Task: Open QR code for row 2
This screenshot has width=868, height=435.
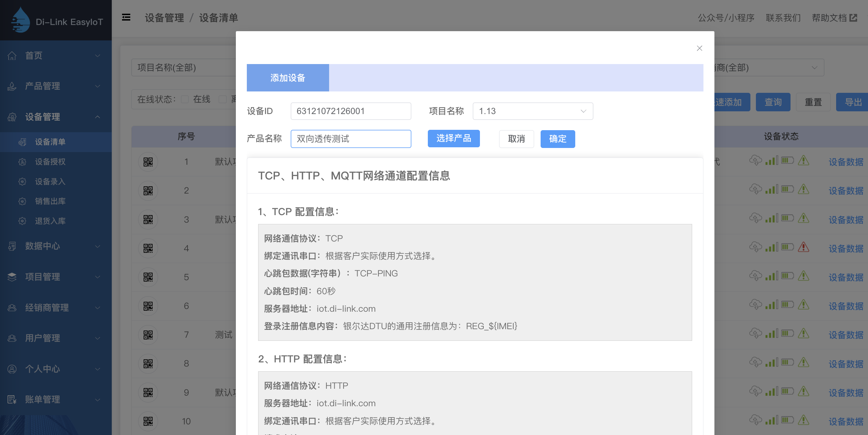Action: click(x=148, y=190)
